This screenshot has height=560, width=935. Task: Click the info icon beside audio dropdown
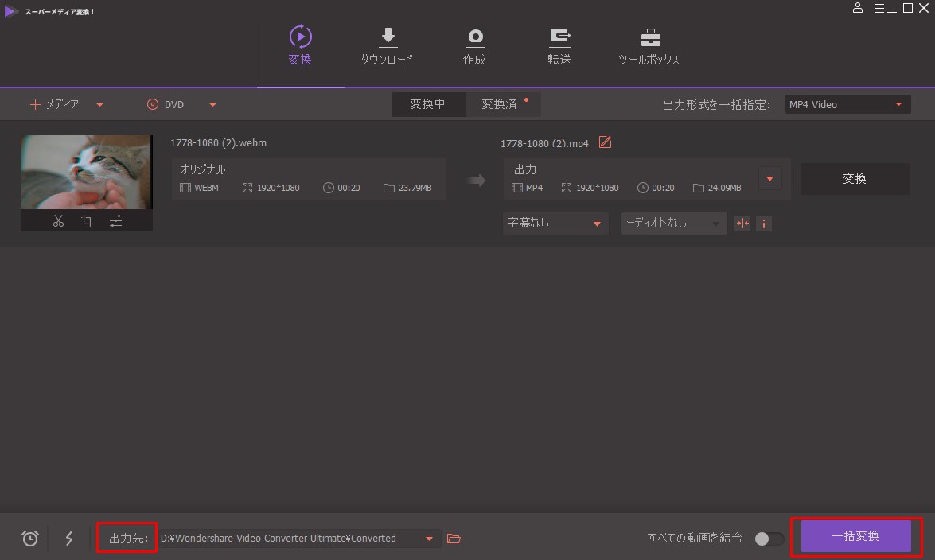coord(764,224)
